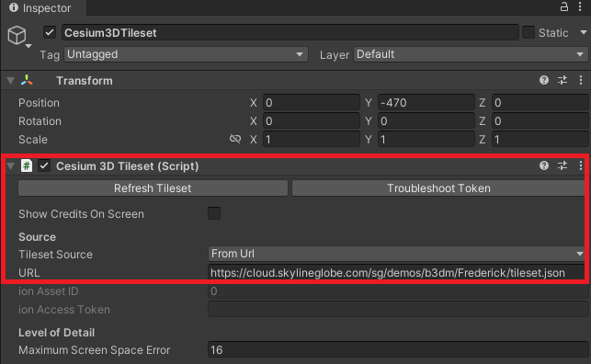This screenshot has height=364, width=591.
Task: Click the Maximum Screen Space Error label
Action: pos(95,350)
